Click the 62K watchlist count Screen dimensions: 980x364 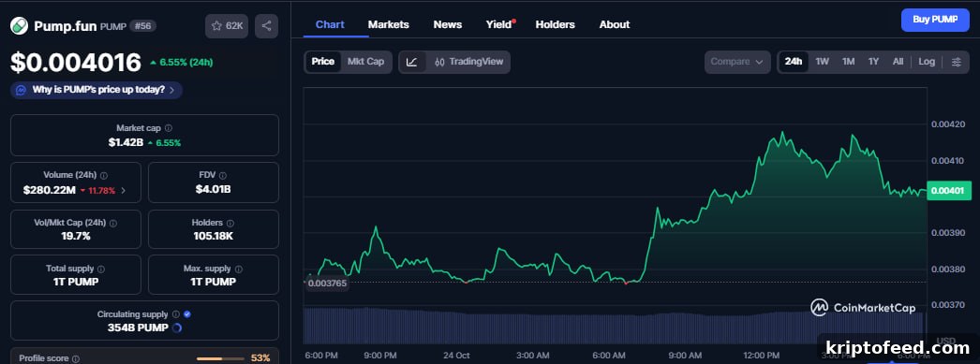234,25
